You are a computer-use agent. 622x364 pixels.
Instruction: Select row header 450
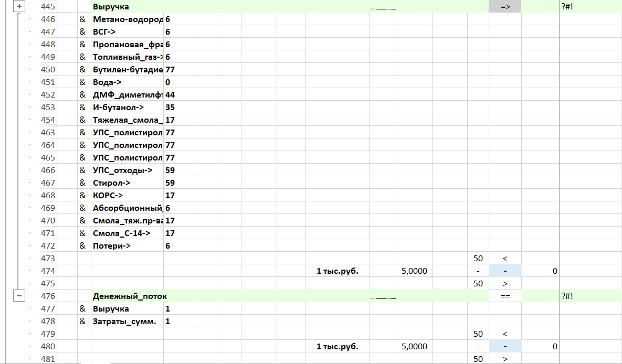[x=47, y=70]
